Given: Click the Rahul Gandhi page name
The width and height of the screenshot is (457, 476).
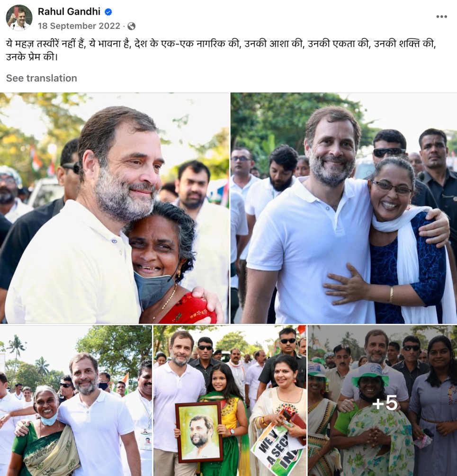Looking at the screenshot, I should coord(69,11).
